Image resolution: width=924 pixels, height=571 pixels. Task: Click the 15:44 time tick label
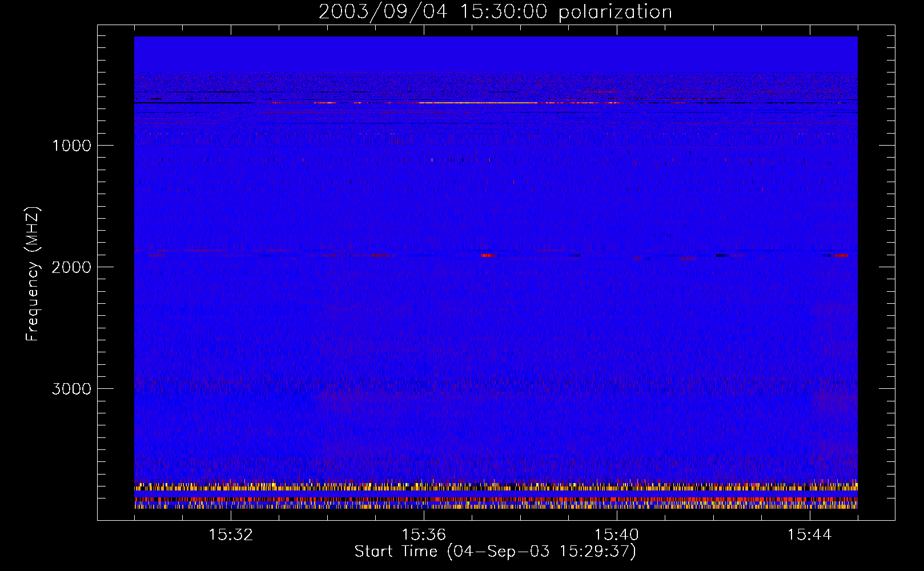(x=810, y=535)
